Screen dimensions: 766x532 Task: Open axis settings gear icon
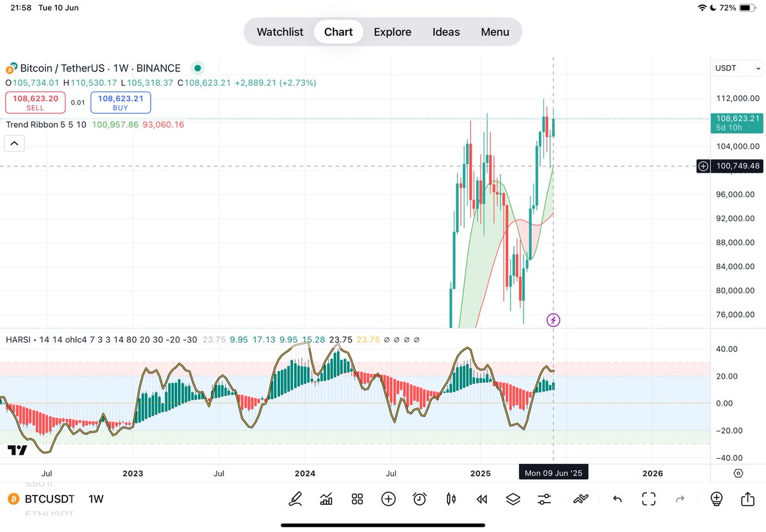click(739, 473)
